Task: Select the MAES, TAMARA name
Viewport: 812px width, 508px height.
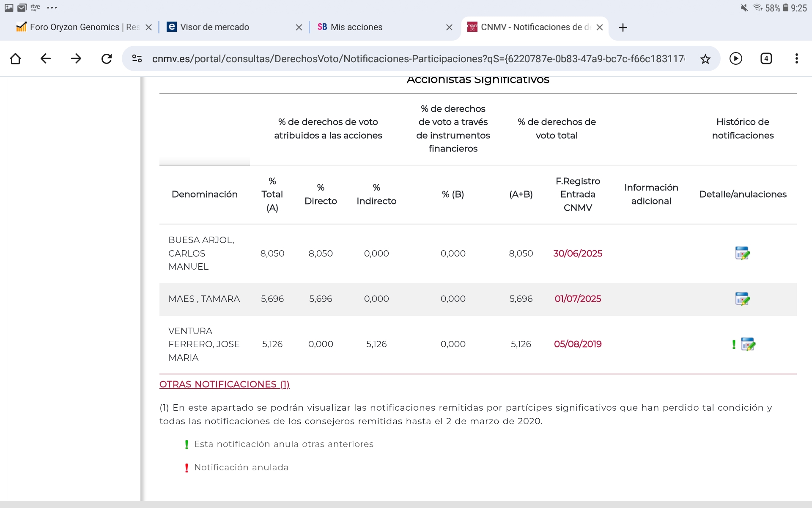Action: tap(204, 299)
